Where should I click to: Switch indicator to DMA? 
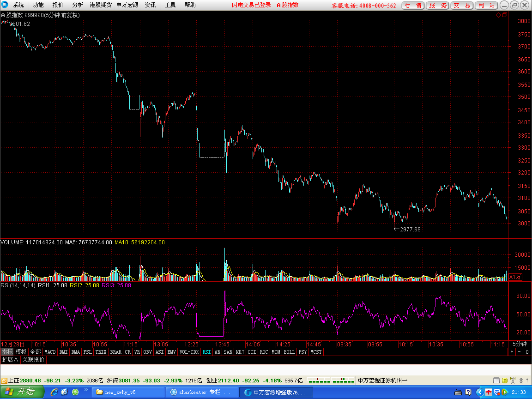[76, 352]
